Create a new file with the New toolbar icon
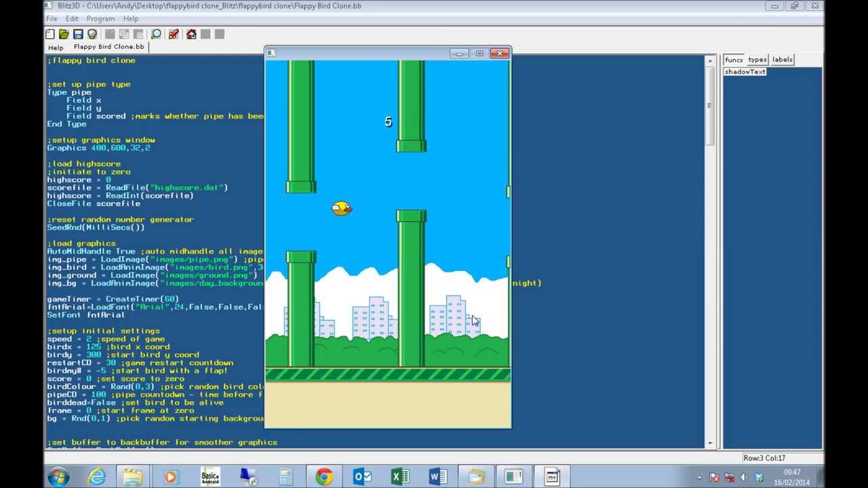 pos(50,34)
